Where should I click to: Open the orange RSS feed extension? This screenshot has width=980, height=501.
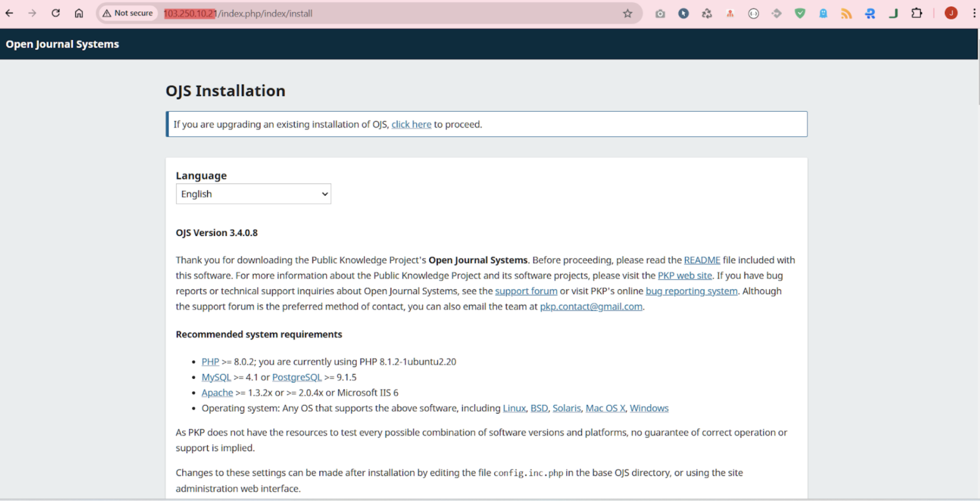(x=847, y=14)
